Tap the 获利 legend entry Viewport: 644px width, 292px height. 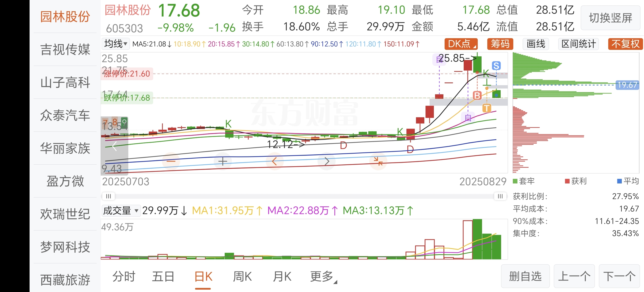[x=576, y=181]
